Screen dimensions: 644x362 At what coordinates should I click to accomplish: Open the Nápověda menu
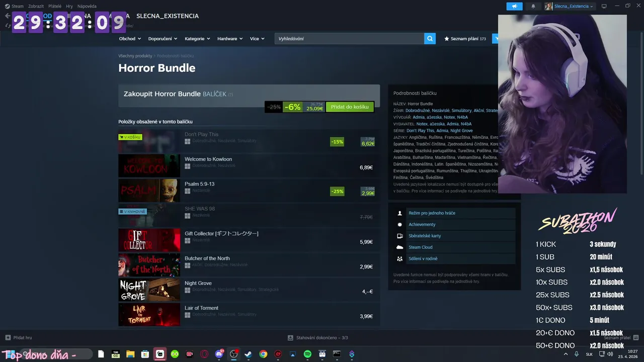point(87,6)
